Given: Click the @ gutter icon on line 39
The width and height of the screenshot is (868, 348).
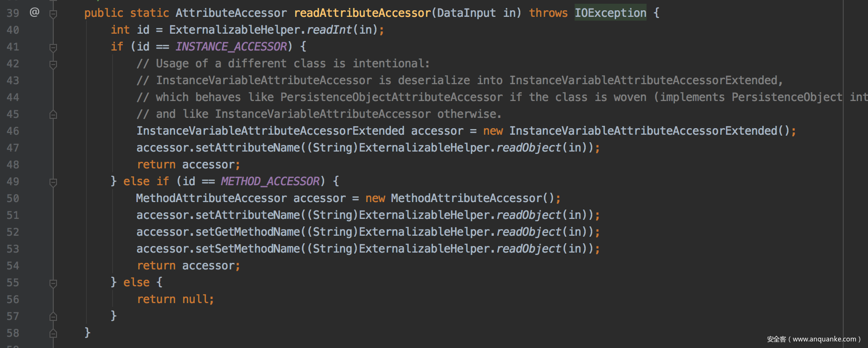Looking at the screenshot, I should click(x=35, y=12).
